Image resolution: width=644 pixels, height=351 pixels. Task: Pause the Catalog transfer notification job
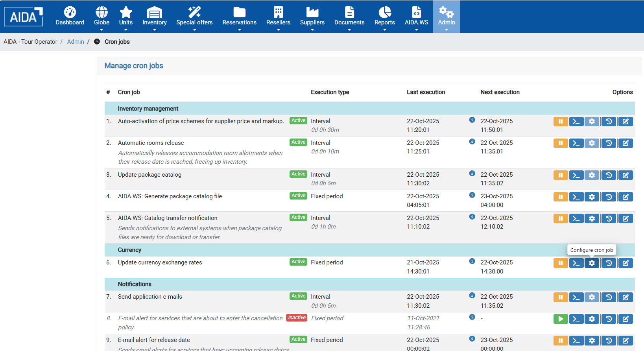click(x=561, y=218)
